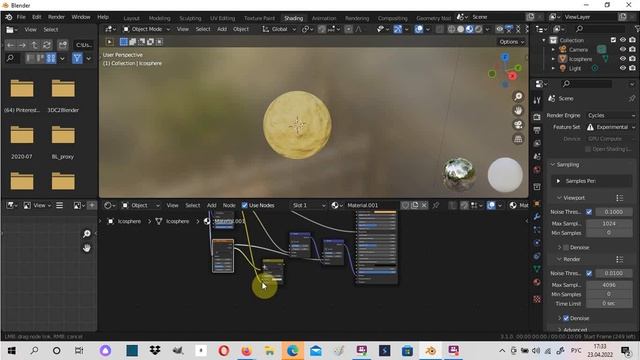The width and height of the screenshot is (640, 360).
Task: Click the file browser refresh icon
Action: coord(47,45)
